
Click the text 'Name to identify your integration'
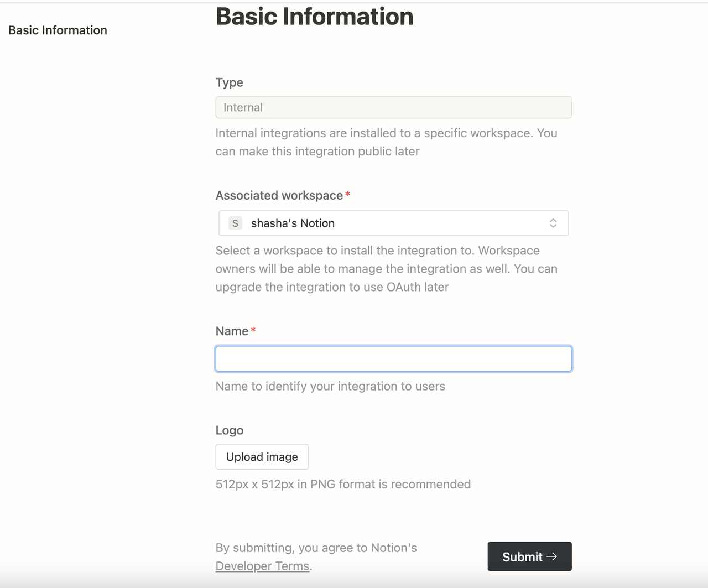click(330, 386)
